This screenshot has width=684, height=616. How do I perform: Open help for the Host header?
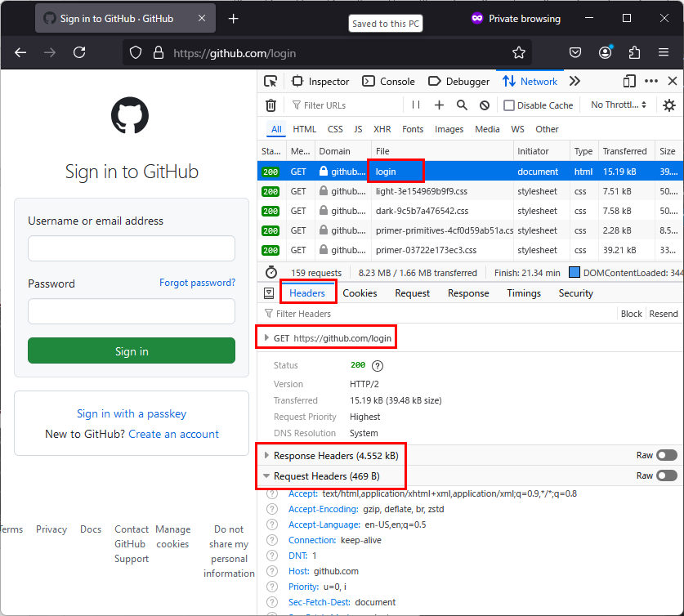pos(272,571)
